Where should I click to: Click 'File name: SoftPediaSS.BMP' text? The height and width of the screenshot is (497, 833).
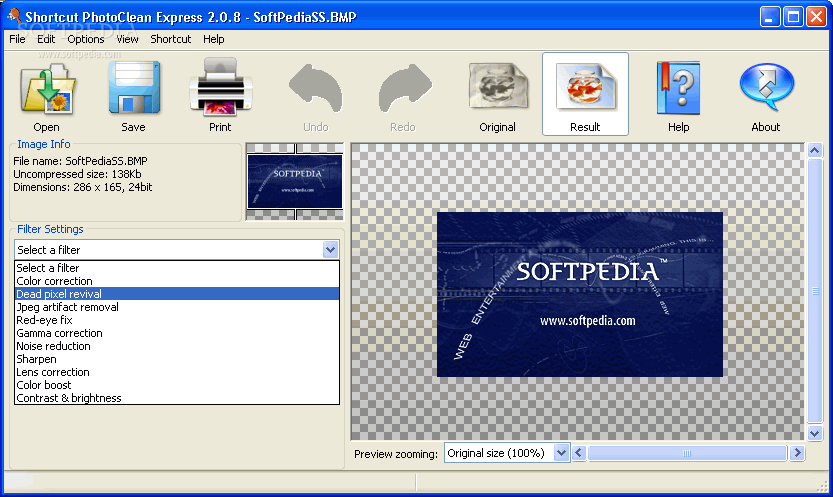[x=80, y=161]
